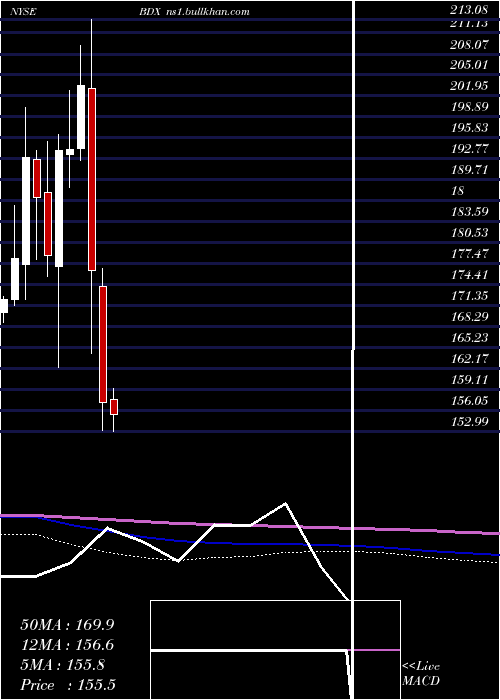Click the tallest red candlestick body
This screenshot has height=700, width=500.
click(92, 179)
